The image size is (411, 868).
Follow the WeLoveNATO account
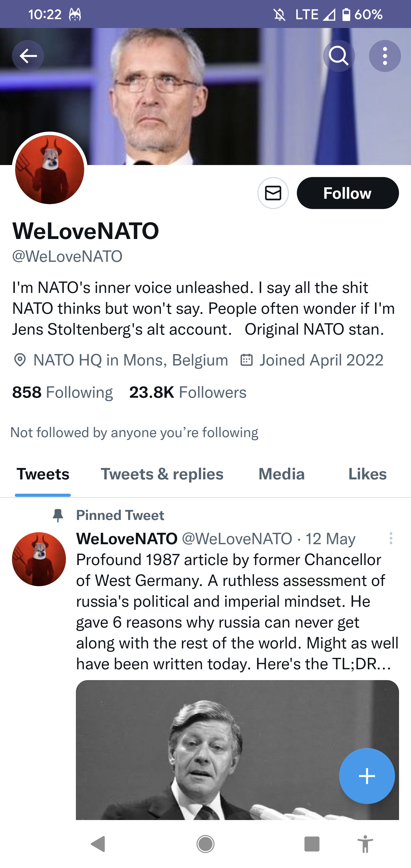click(347, 193)
